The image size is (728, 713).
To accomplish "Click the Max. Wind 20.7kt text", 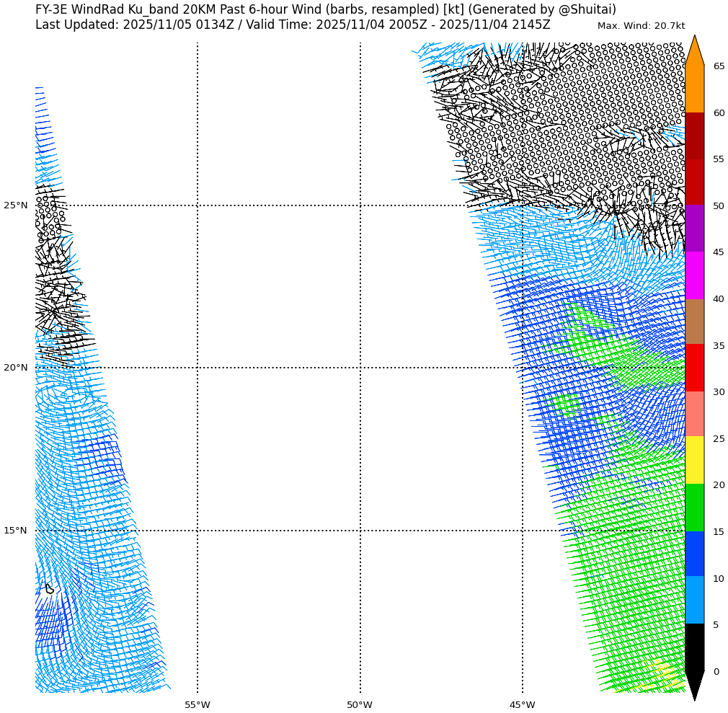I will coord(641,26).
